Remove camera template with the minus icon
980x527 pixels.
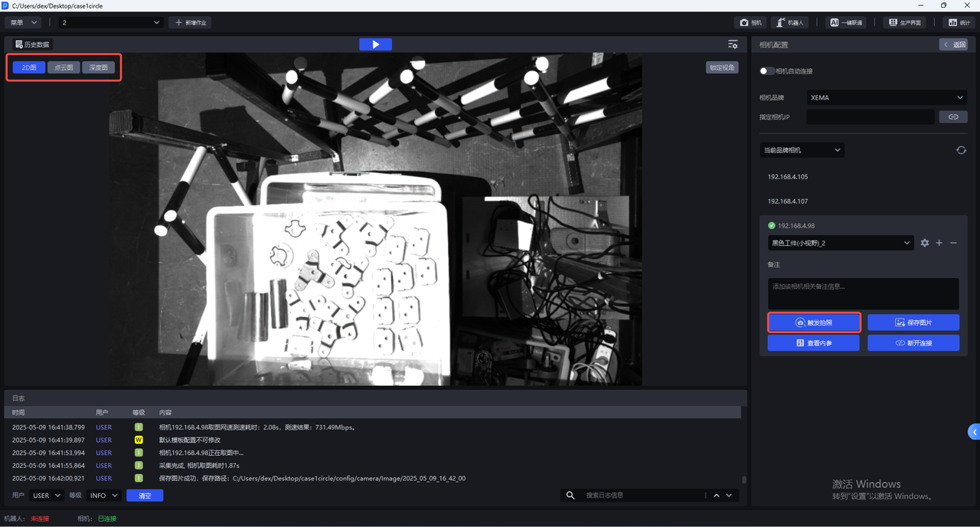pyautogui.click(x=953, y=243)
